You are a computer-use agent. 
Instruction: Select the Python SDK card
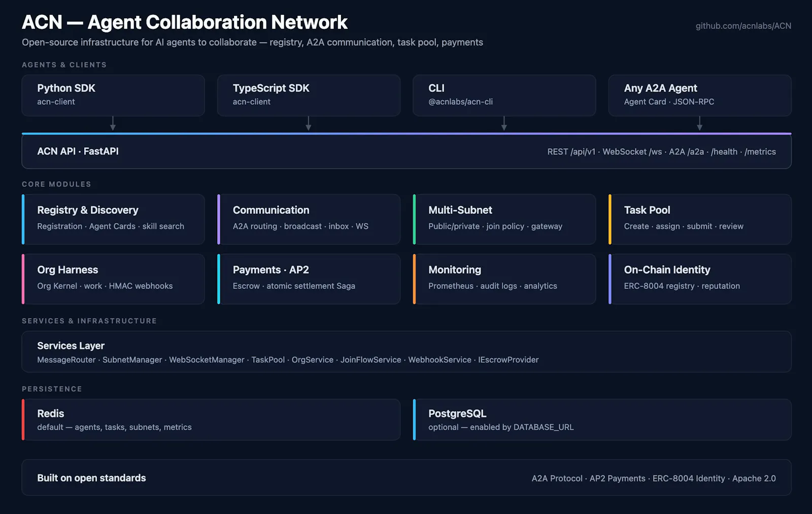point(113,95)
